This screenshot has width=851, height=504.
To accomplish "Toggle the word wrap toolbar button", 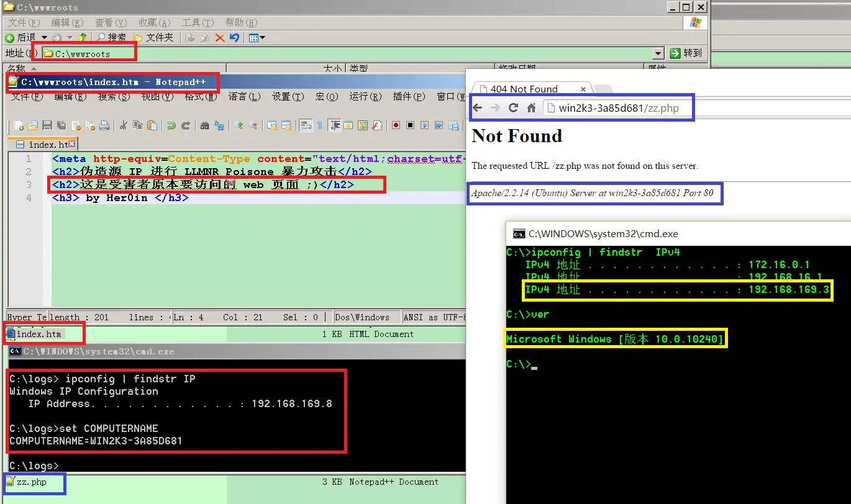I will (306, 125).
